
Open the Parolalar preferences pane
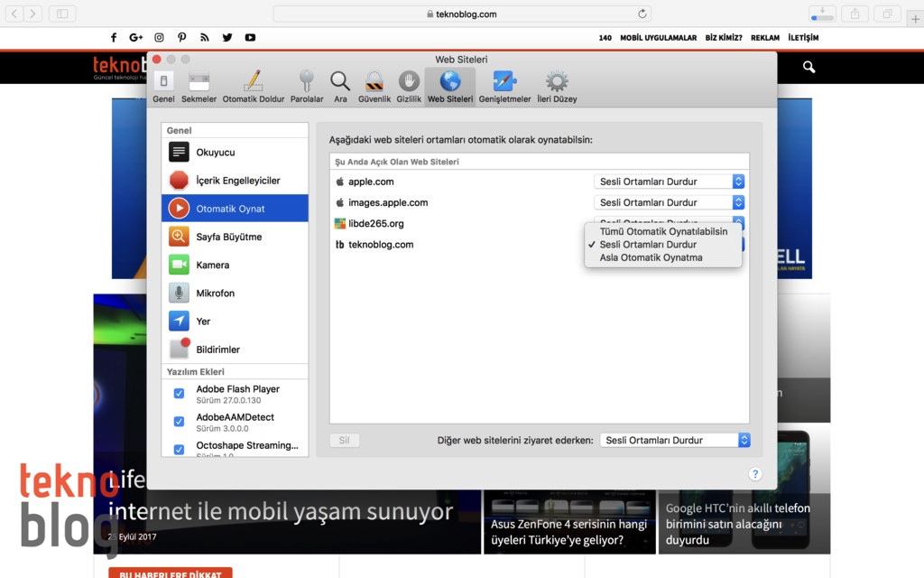point(307,88)
